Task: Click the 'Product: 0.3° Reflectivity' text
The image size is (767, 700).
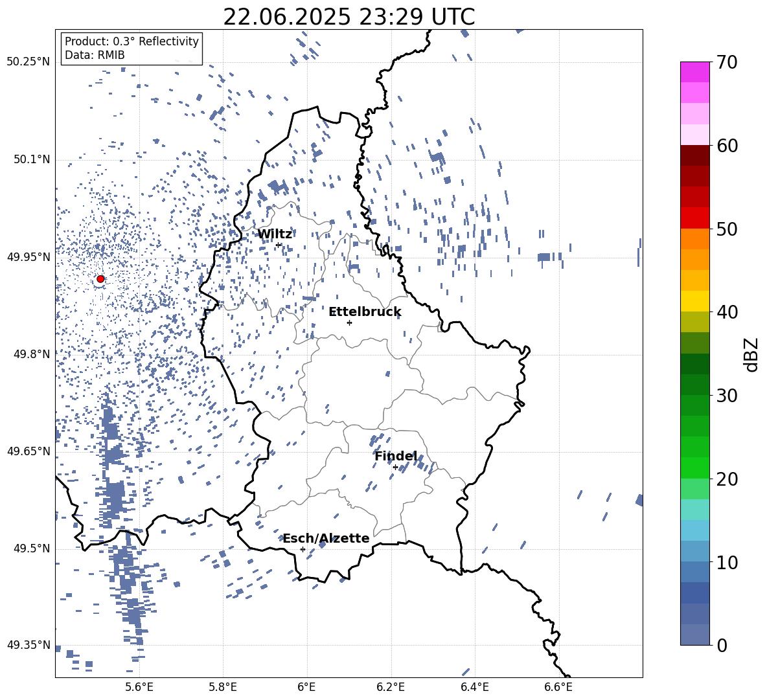Action: (x=132, y=41)
